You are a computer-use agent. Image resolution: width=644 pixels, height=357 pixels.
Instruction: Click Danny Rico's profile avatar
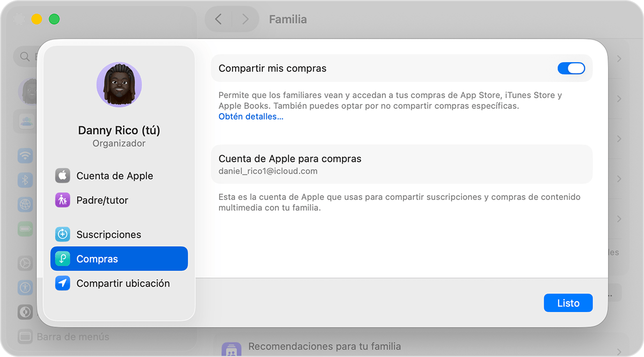click(119, 84)
